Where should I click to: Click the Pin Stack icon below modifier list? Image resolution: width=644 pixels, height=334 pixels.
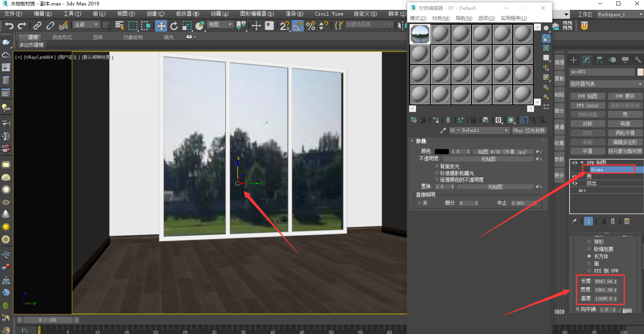(574, 221)
